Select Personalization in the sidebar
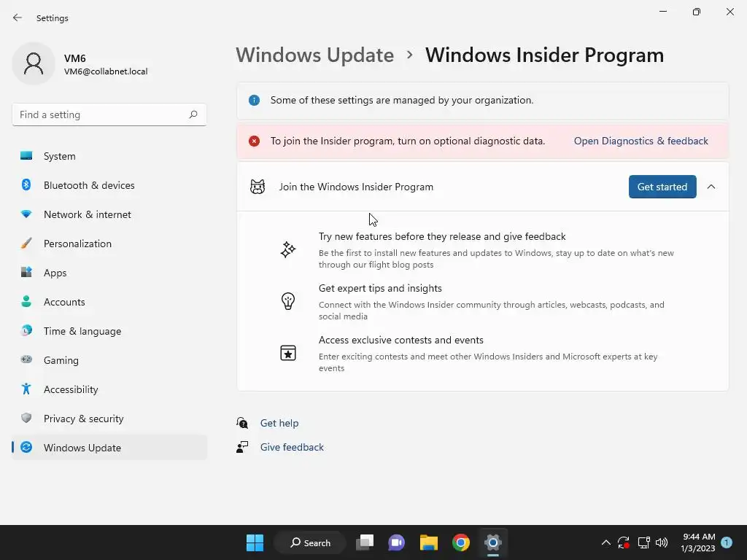This screenshot has height=560, width=747. (x=109, y=244)
